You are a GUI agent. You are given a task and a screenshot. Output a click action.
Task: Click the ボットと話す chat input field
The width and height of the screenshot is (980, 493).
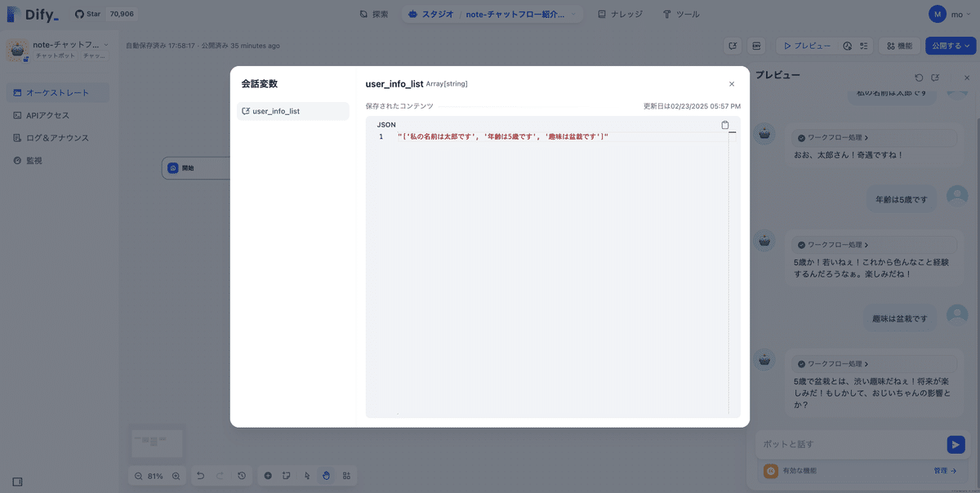[849, 444]
